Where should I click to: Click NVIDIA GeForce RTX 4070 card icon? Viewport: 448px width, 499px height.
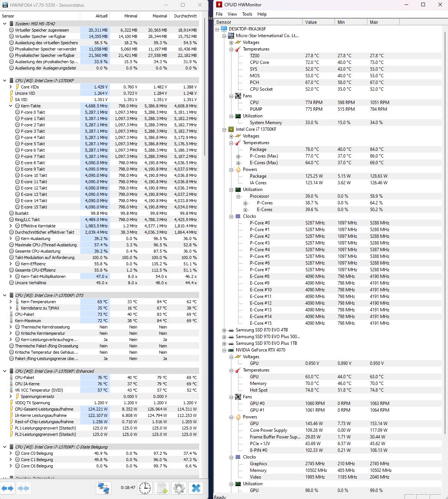231,350
